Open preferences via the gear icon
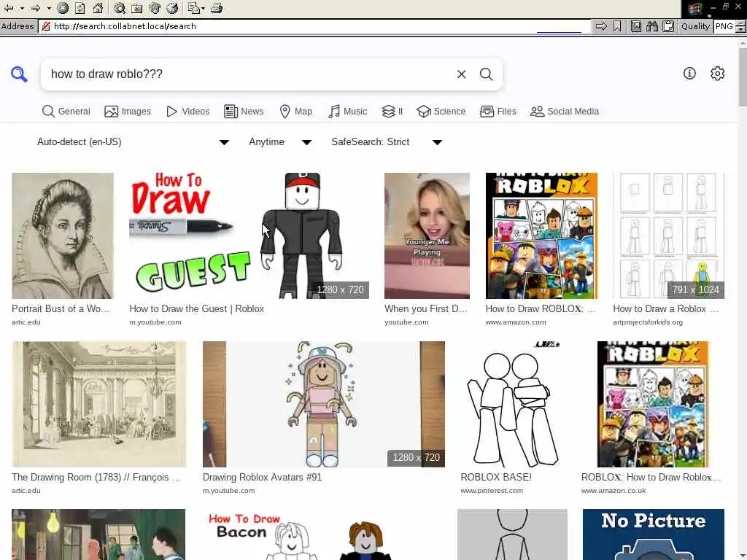 (718, 74)
